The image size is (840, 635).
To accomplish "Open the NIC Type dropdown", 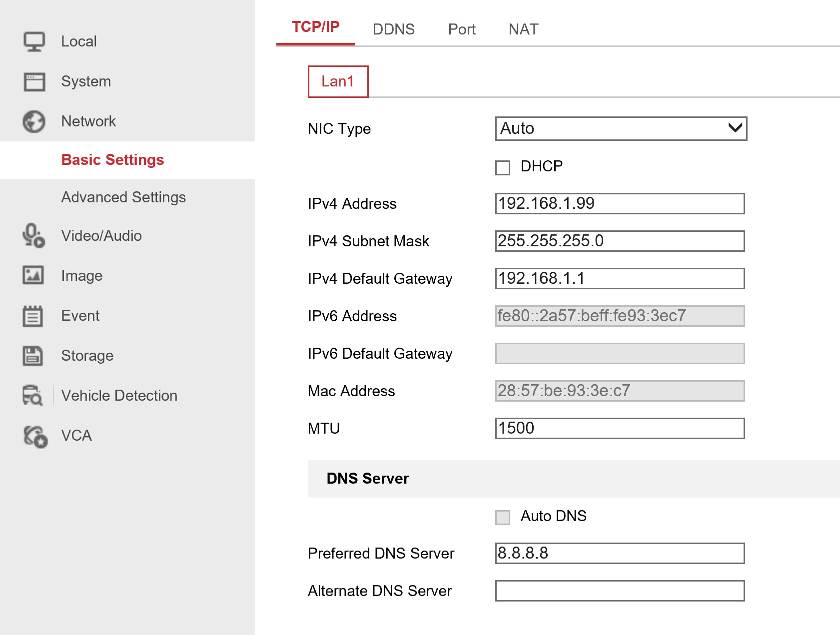I will [621, 128].
